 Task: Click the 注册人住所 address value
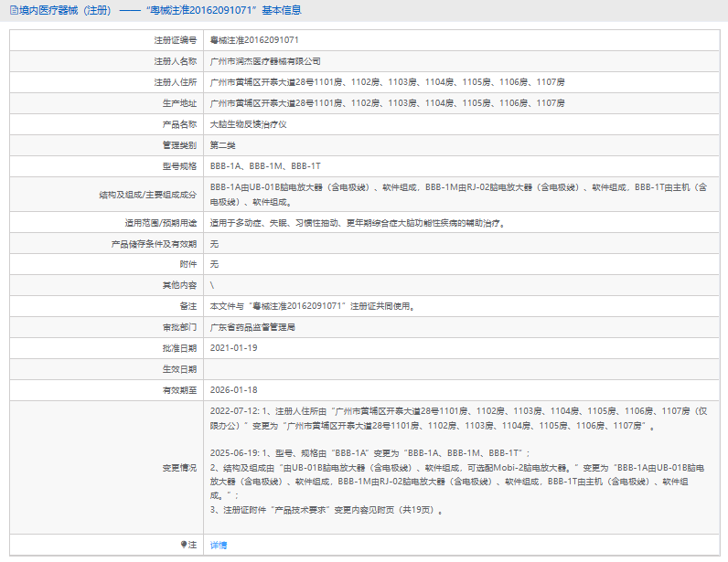tap(387, 82)
